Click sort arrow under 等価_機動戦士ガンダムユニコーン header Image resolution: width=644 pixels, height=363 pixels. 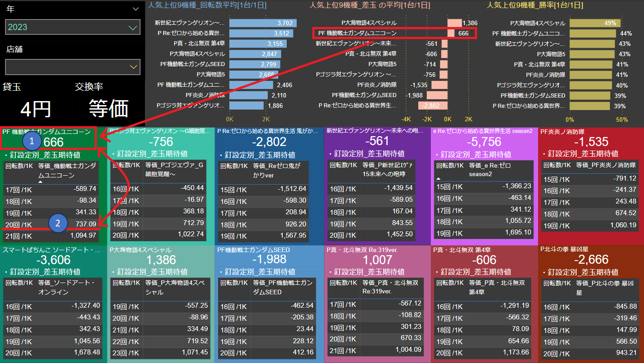point(40,182)
